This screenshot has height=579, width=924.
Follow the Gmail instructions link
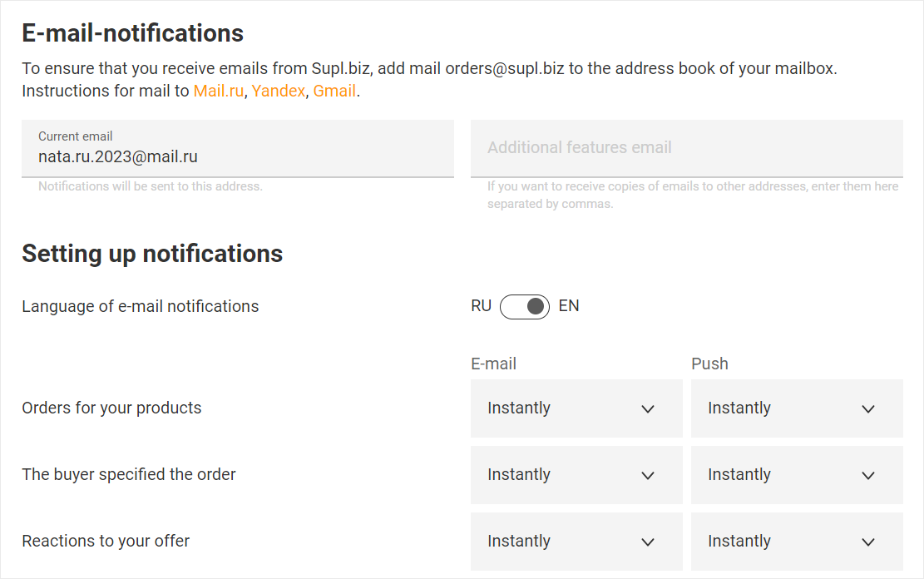[x=334, y=91]
